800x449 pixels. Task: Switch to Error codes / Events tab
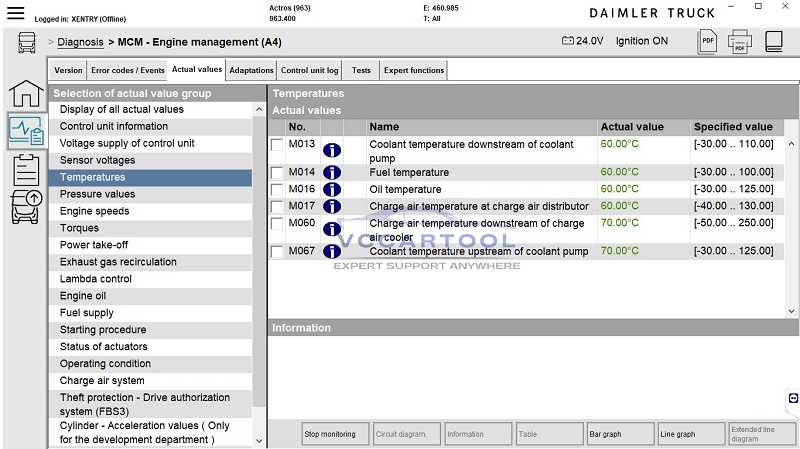tap(128, 70)
